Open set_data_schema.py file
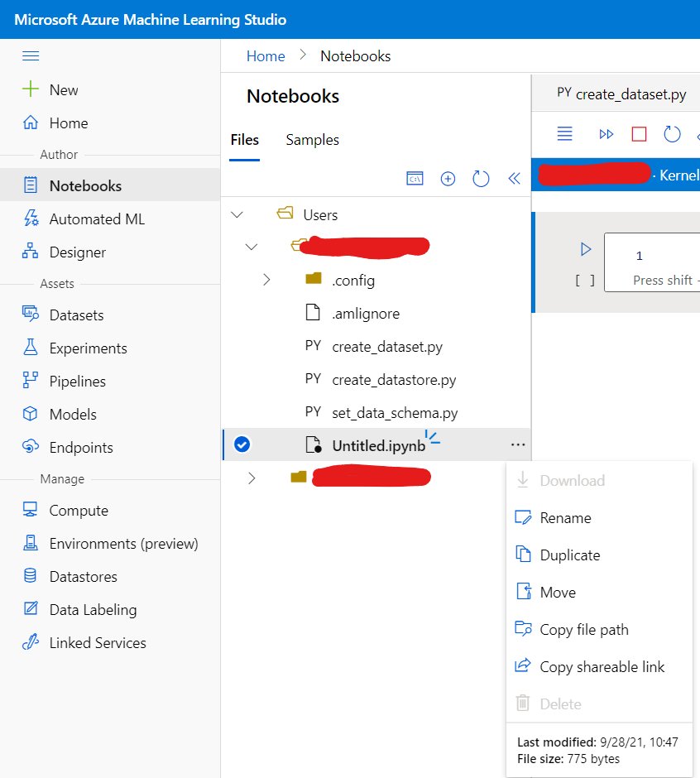This screenshot has width=700, height=778. coord(395,413)
